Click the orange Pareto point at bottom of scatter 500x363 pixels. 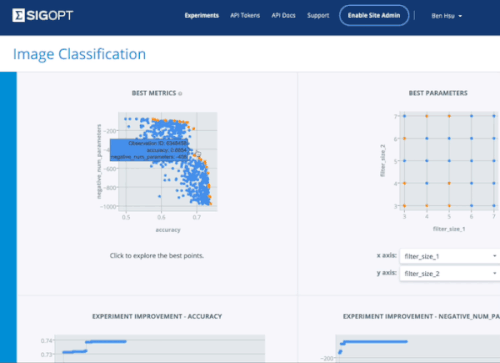[210, 203]
